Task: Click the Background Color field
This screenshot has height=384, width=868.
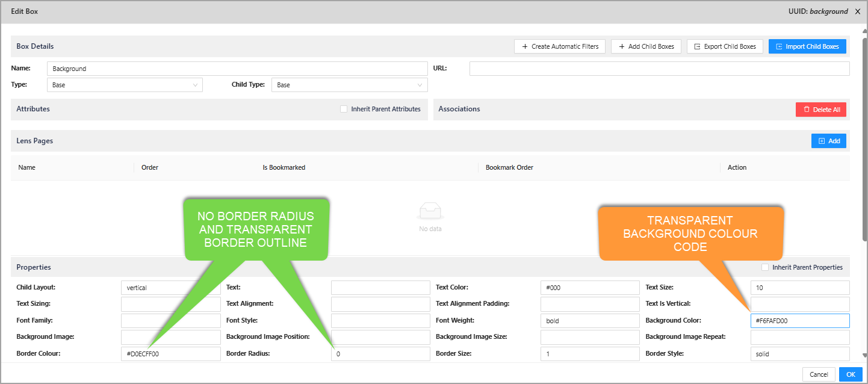Action: (799, 321)
